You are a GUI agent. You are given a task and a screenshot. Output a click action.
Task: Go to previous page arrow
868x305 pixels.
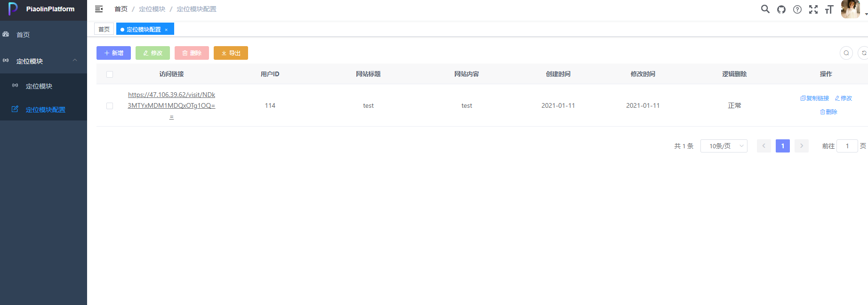pyautogui.click(x=764, y=146)
